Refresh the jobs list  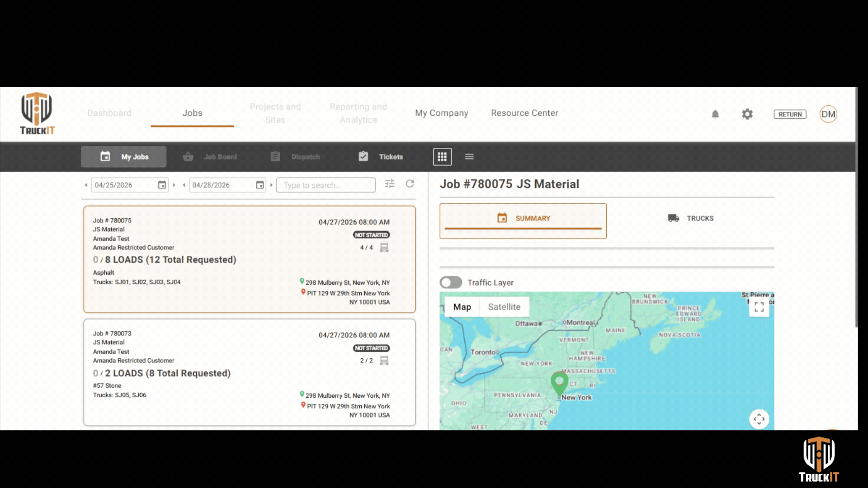pyautogui.click(x=410, y=184)
